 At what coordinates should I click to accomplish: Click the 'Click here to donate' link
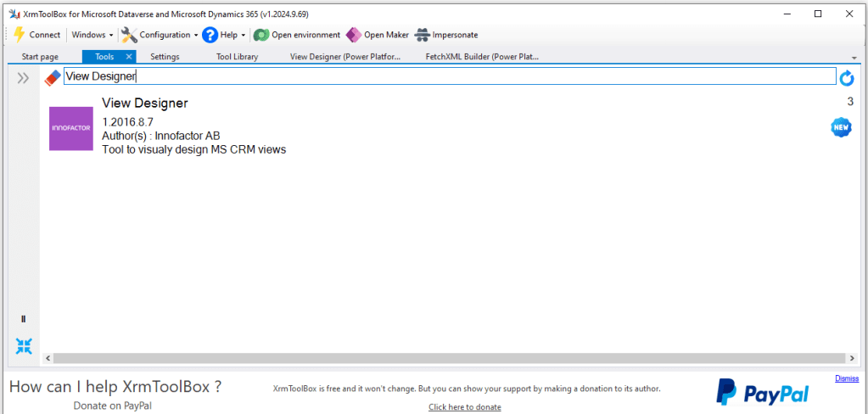pos(464,407)
